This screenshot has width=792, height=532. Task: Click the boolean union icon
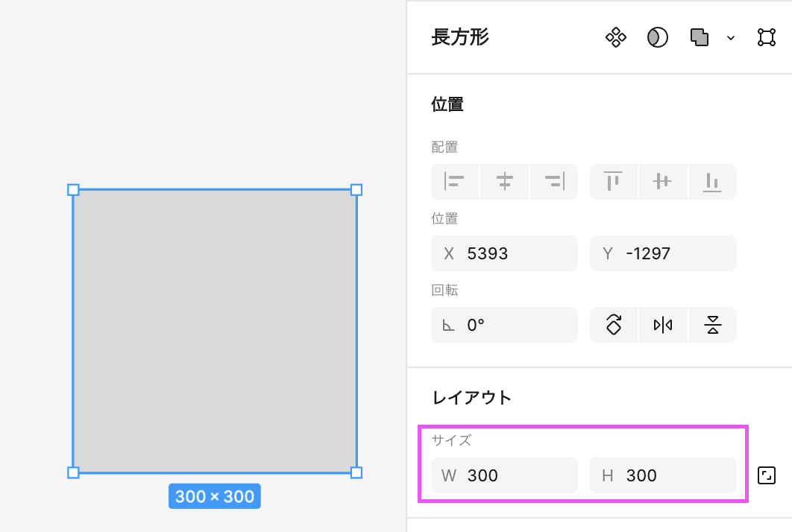(x=700, y=37)
